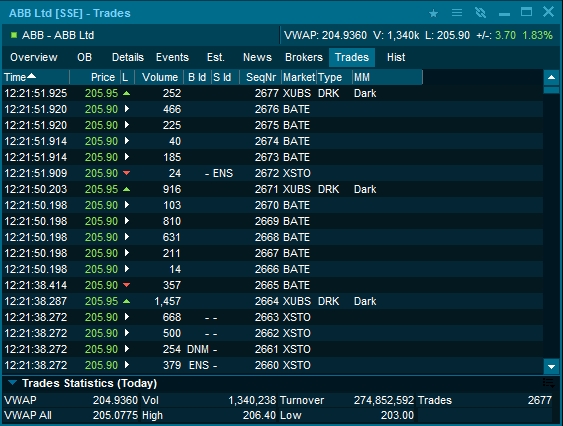
Task: Collapse the Trades Statistics (Today) section
Action: click(x=13, y=383)
